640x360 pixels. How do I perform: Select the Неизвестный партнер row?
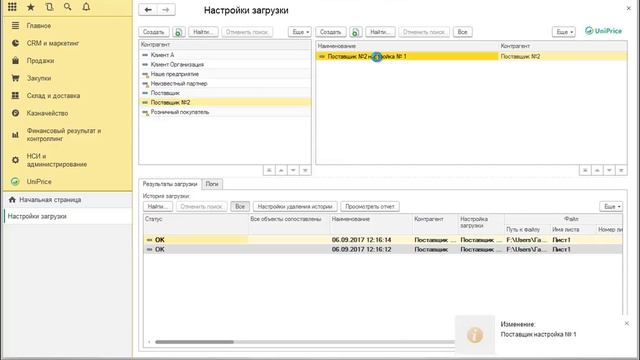click(x=225, y=83)
